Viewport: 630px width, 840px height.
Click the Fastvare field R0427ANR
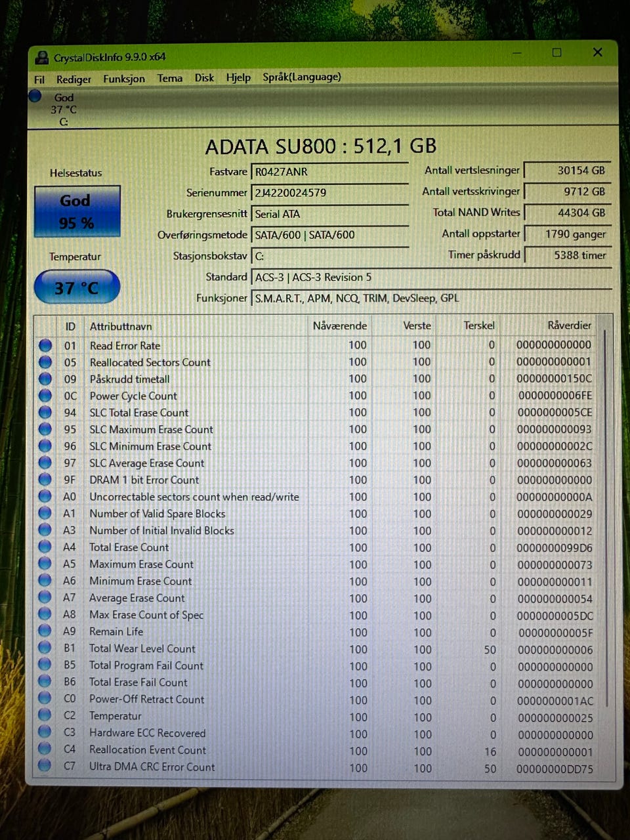(x=329, y=172)
